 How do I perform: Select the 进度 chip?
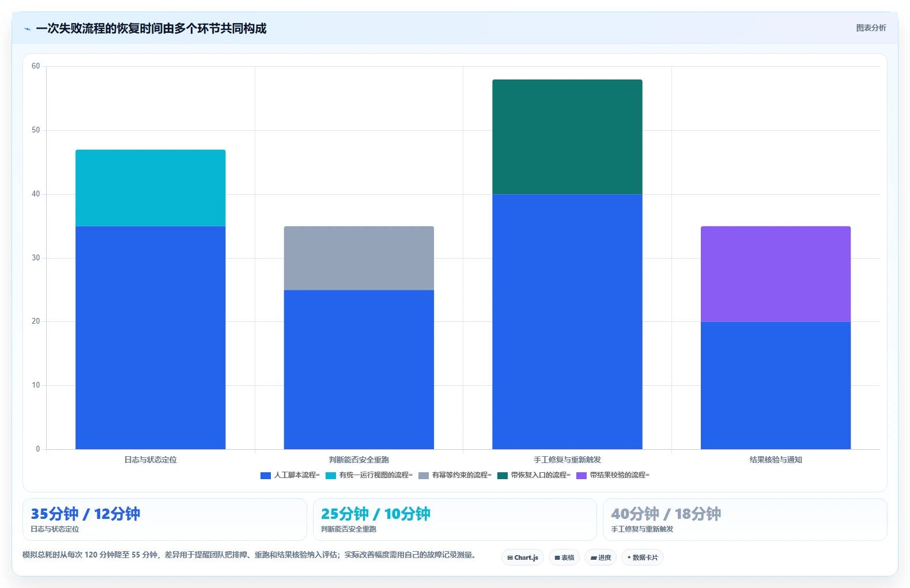point(601,557)
